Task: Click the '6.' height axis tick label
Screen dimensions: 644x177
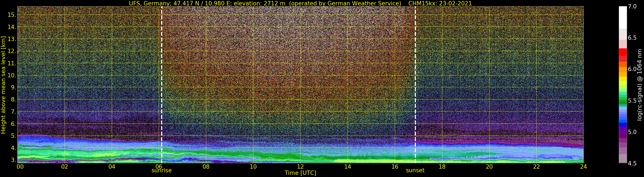Action: (13, 124)
